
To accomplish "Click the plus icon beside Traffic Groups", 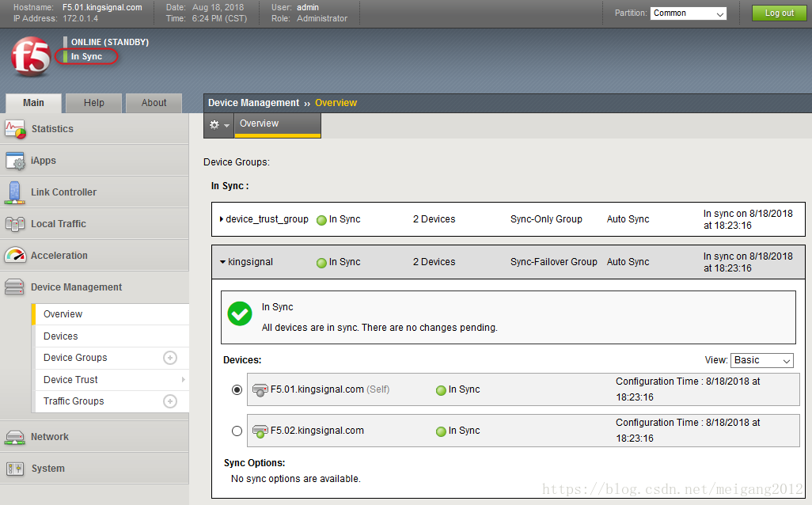I will click(170, 401).
